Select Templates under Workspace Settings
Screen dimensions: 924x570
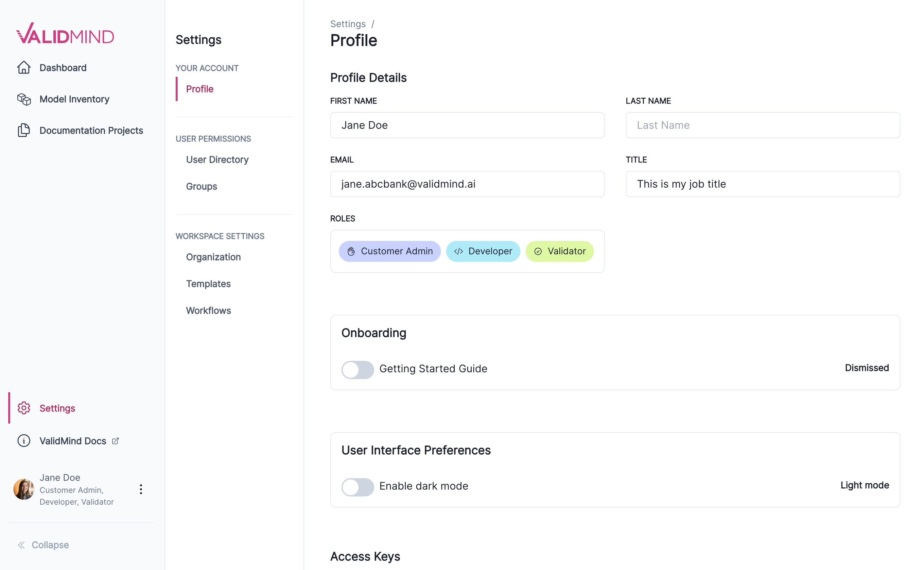208,283
